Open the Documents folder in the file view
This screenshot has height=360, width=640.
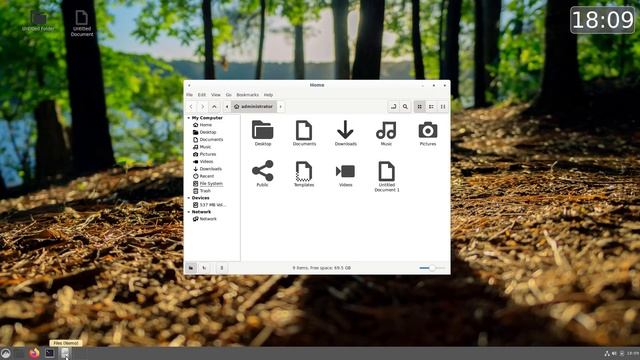pos(304,133)
